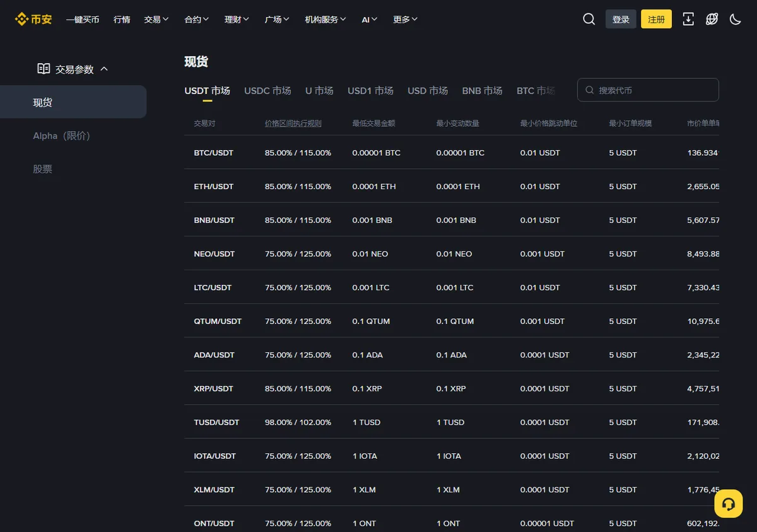This screenshot has width=757, height=532.
Task: Click the 搜索代币 search field
Action: 648,90
